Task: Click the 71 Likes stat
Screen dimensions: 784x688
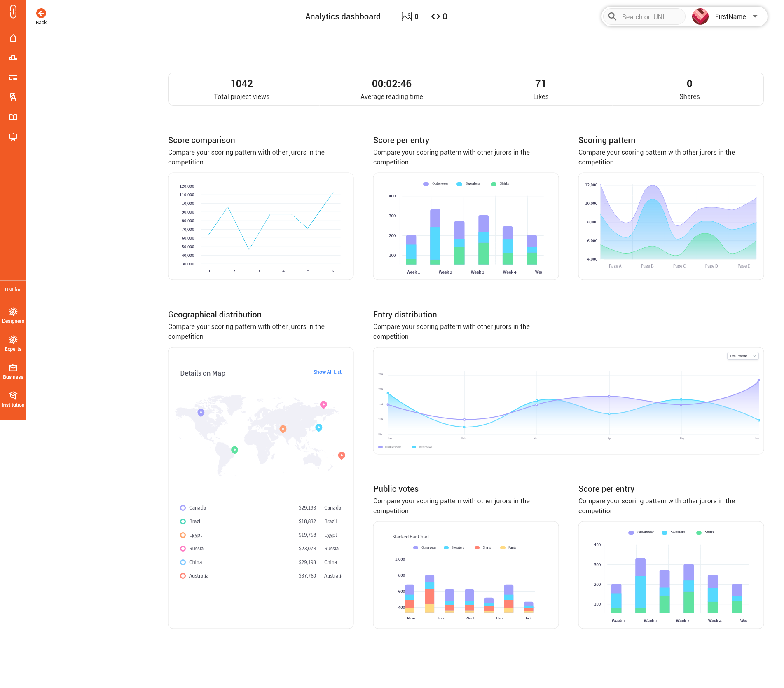Action: [541, 89]
